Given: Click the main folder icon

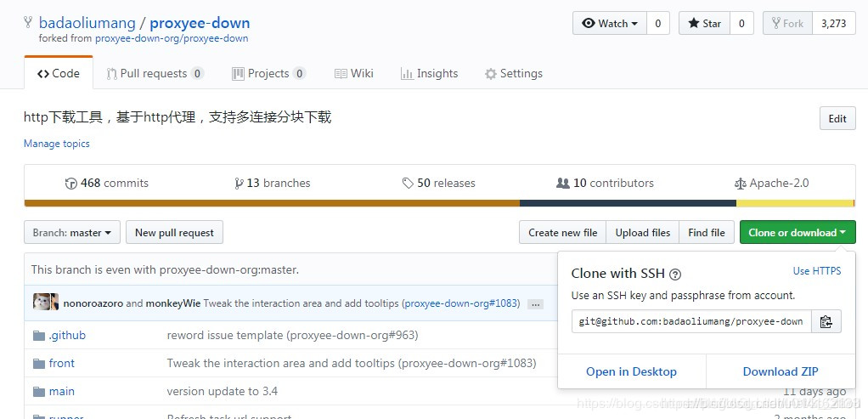Looking at the screenshot, I should 39,392.
